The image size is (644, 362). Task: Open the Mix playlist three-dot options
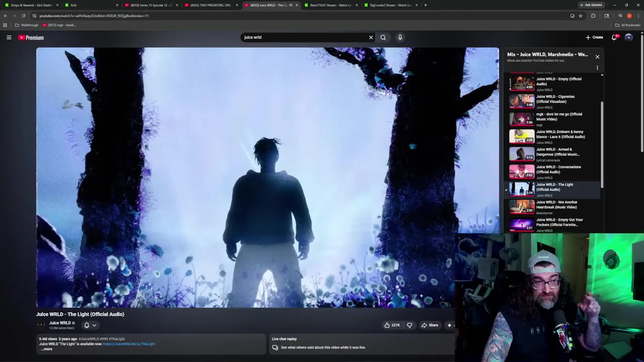tap(597, 68)
